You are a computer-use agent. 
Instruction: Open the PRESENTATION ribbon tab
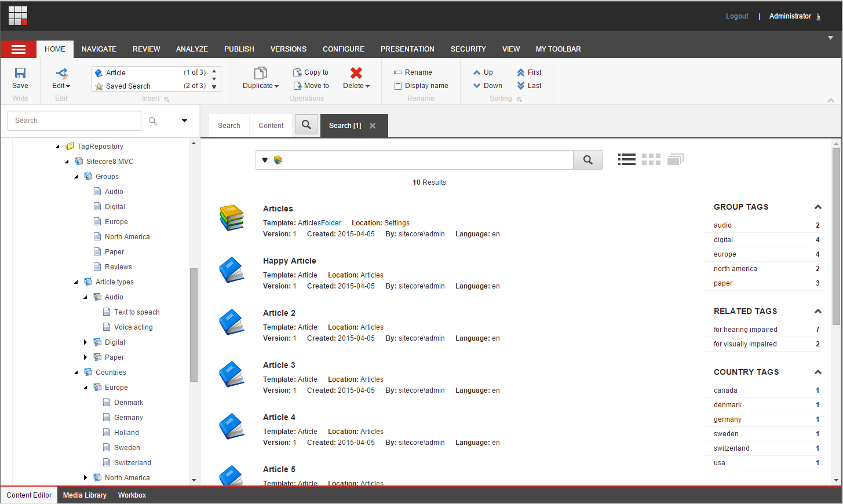click(x=407, y=49)
